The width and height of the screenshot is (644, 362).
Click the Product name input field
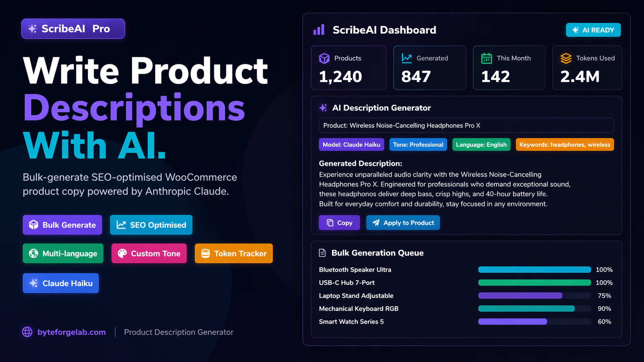point(466,125)
